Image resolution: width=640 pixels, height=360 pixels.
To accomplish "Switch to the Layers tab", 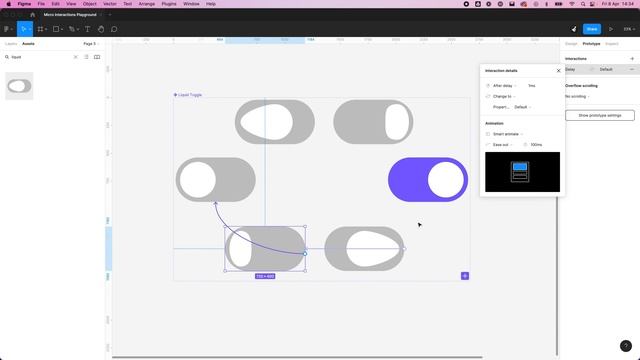I will 11,44.
